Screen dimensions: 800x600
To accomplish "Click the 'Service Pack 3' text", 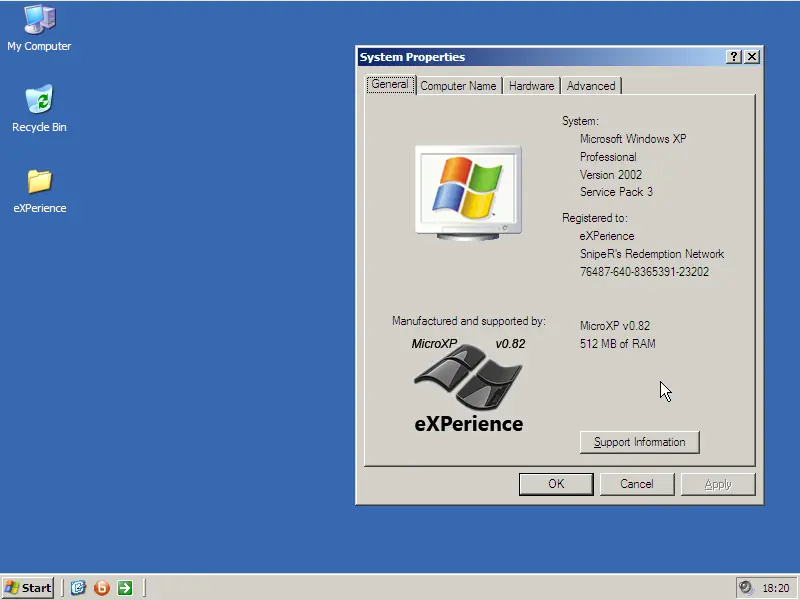I will tap(616, 192).
